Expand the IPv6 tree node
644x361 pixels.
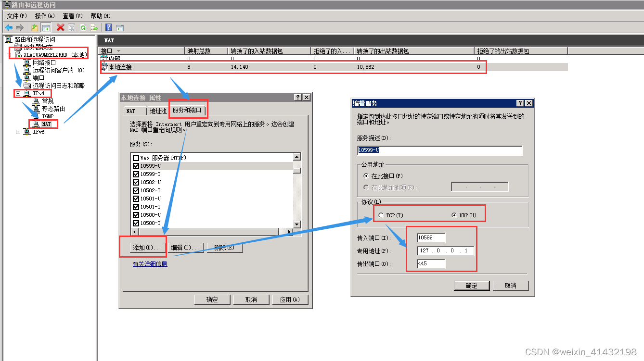tap(18, 132)
